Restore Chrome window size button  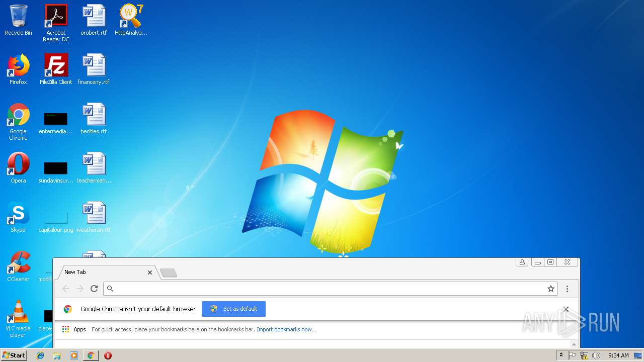[550, 262]
